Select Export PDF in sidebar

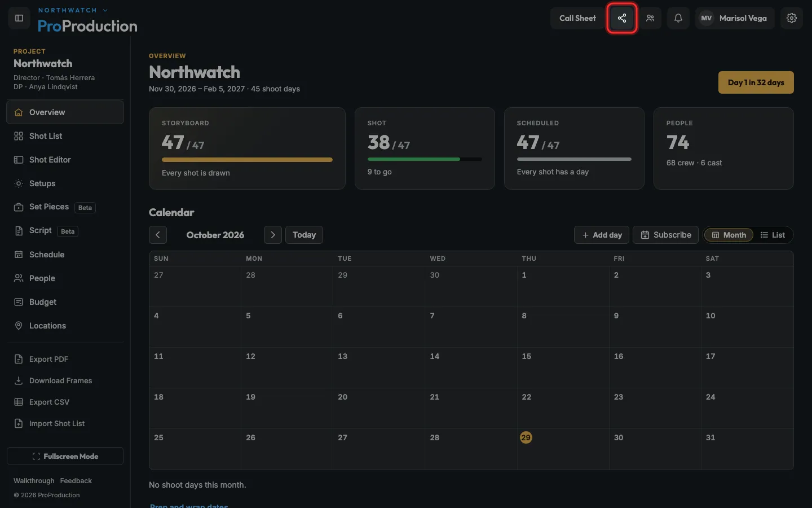(x=65, y=359)
